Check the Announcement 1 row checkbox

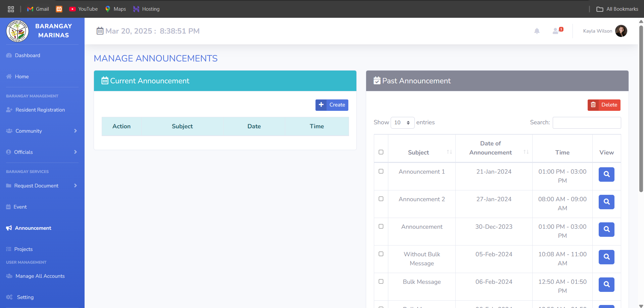click(381, 171)
